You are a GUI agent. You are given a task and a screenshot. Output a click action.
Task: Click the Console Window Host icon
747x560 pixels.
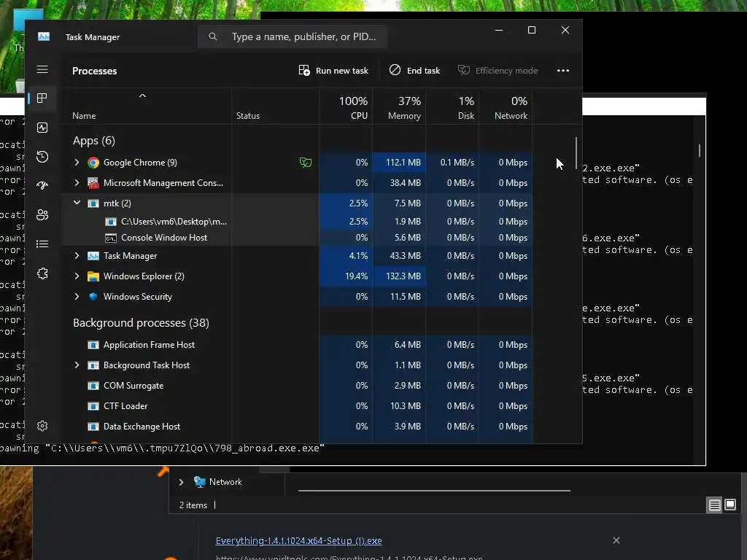[x=111, y=238]
